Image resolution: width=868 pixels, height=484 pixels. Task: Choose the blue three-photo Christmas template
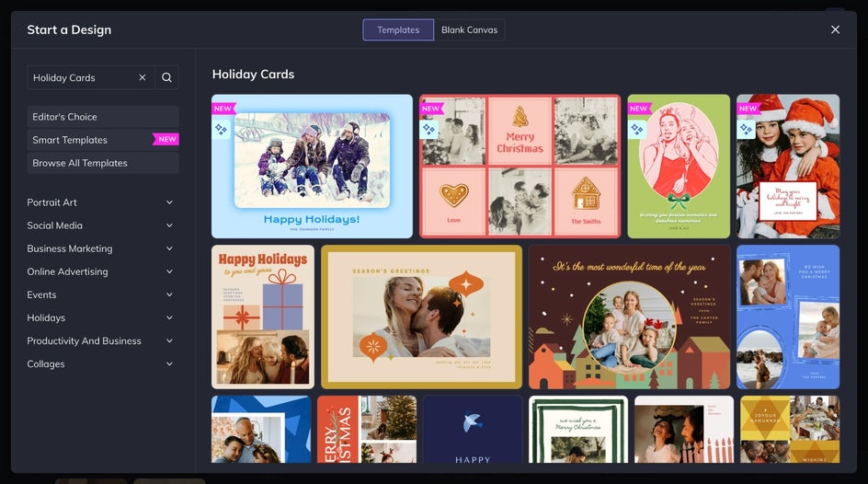tap(788, 317)
